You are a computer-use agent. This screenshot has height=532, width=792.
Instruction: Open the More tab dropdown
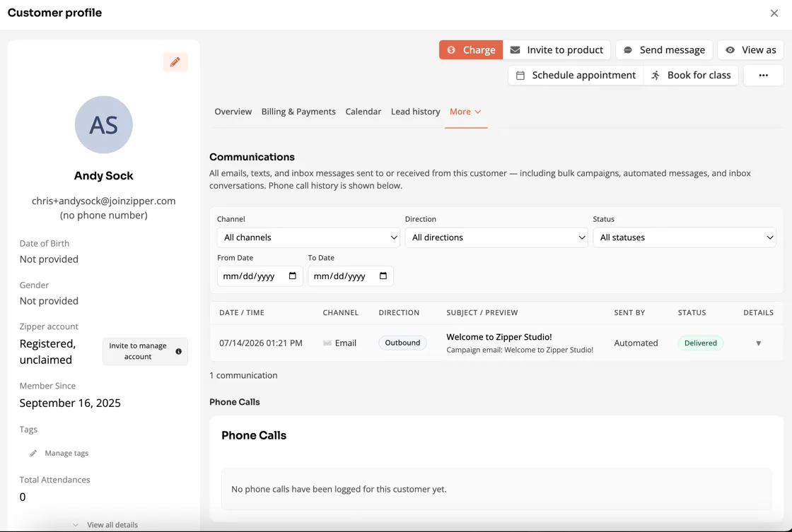(x=466, y=112)
